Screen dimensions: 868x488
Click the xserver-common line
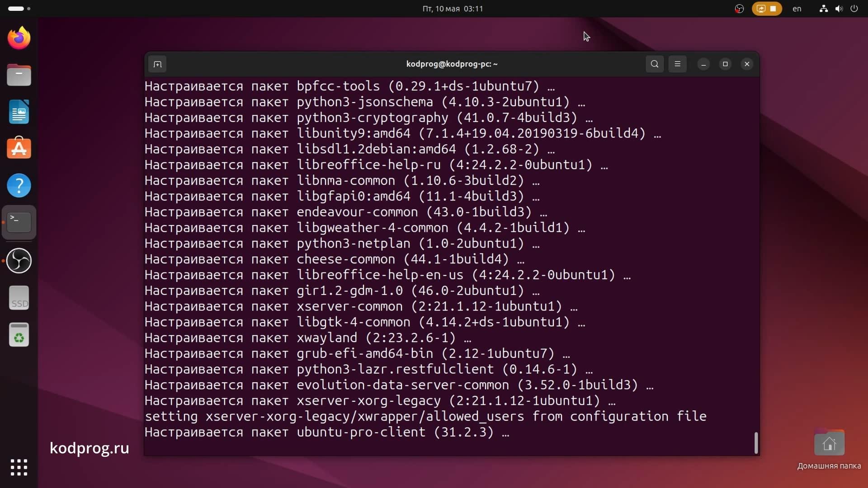[361, 306]
